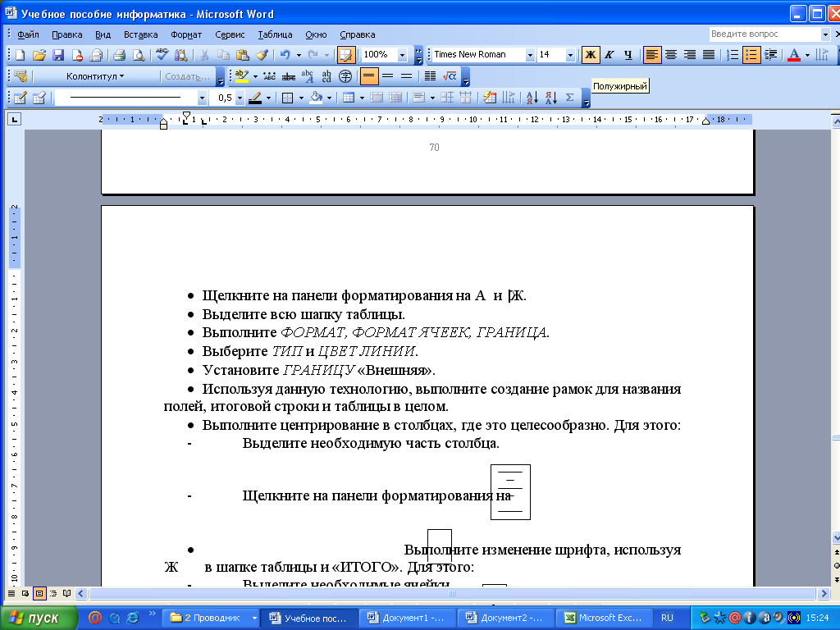Apply the red font color A
Screen dimensions: 840x630
coord(794,55)
